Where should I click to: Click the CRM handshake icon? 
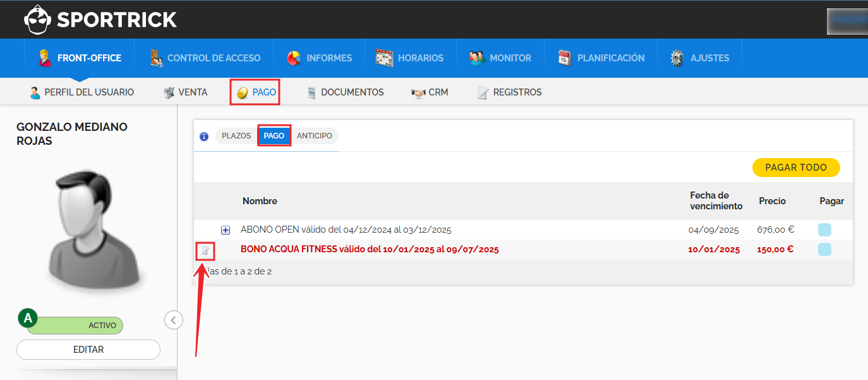pyautogui.click(x=418, y=92)
